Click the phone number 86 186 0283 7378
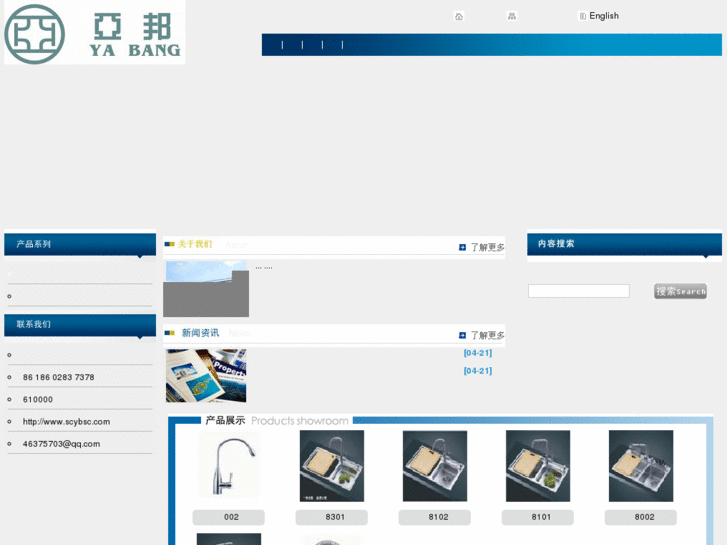The image size is (727, 545). pyautogui.click(x=58, y=377)
